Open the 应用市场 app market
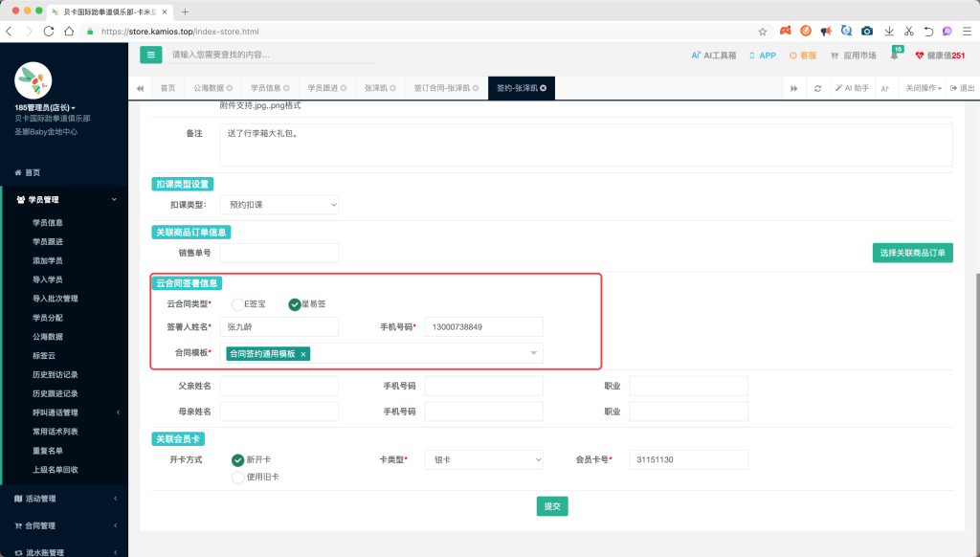980x557 pixels. pyautogui.click(x=853, y=56)
